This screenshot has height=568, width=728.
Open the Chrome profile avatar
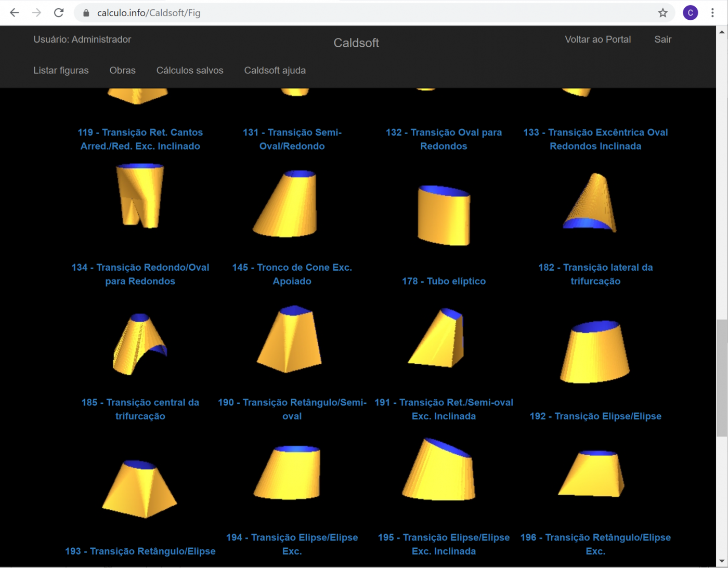pos(690,12)
